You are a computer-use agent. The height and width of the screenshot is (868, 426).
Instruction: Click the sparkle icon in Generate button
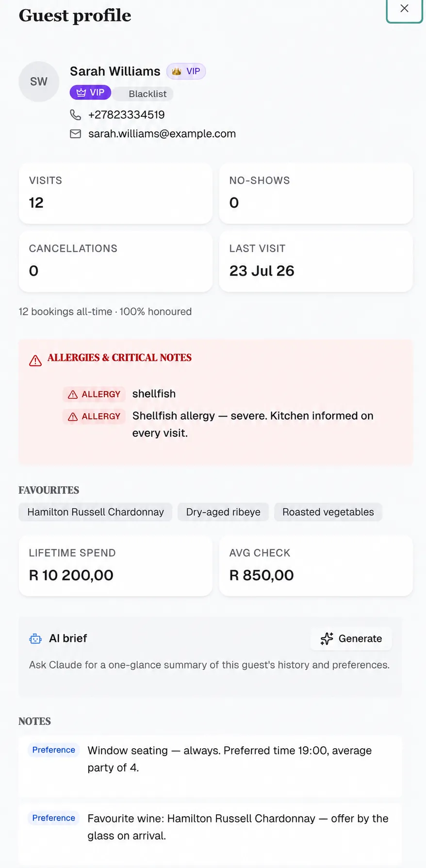click(x=327, y=639)
